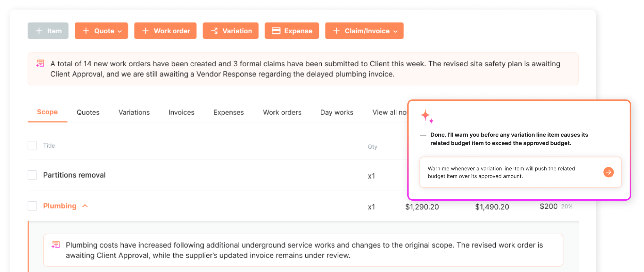
Task: Switch to the Scope tab
Action: click(47, 112)
